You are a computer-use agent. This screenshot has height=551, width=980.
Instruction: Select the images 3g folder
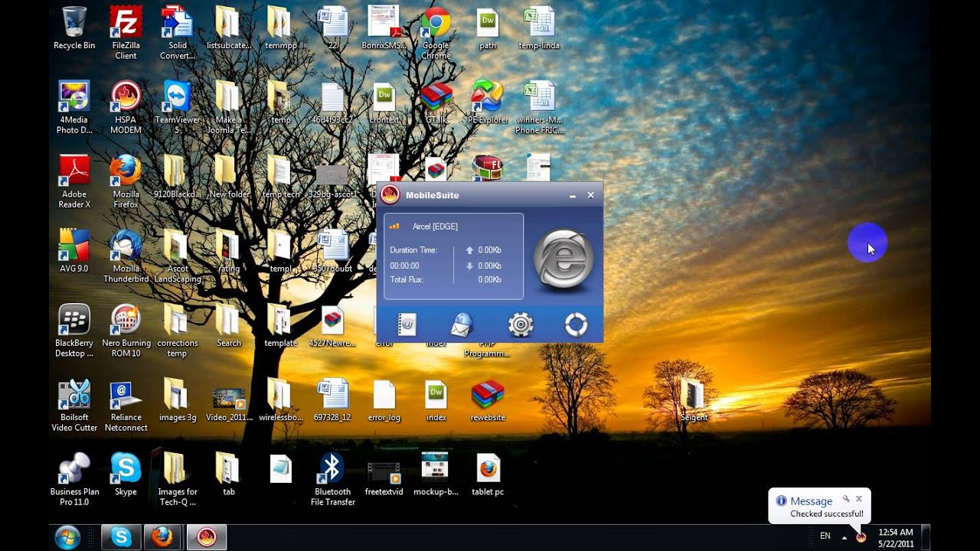(x=178, y=400)
